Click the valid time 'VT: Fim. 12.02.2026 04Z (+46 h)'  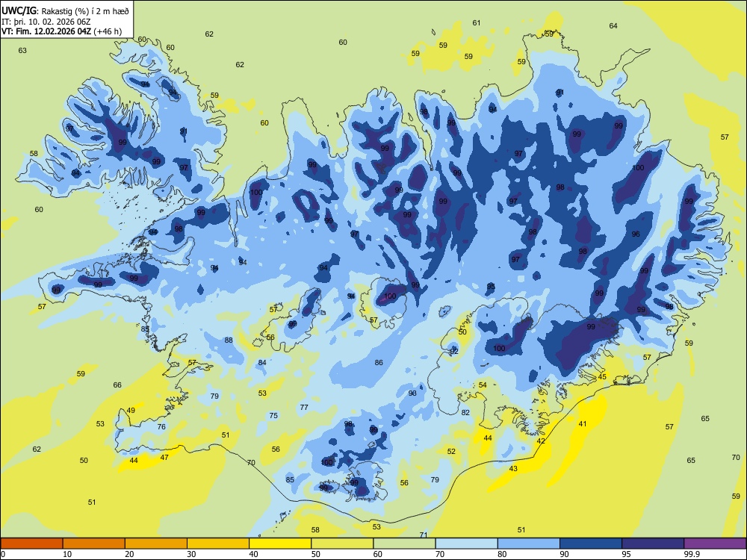click(x=61, y=31)
